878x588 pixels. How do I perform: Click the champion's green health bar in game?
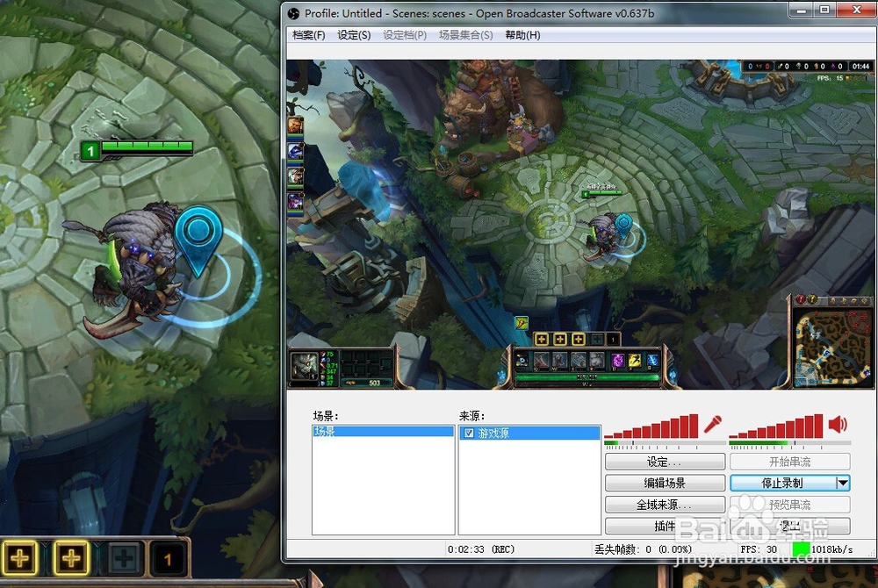coord(147,147)
